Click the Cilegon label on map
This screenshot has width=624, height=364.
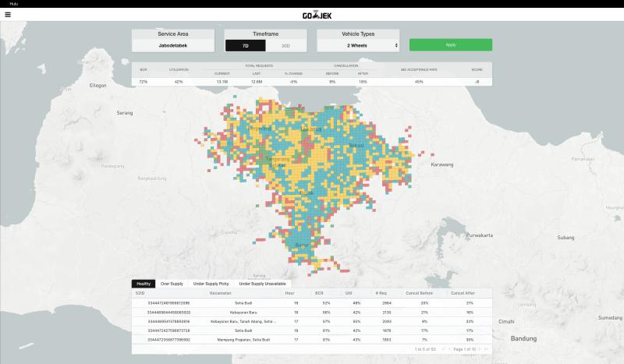(x=98, y=86)
